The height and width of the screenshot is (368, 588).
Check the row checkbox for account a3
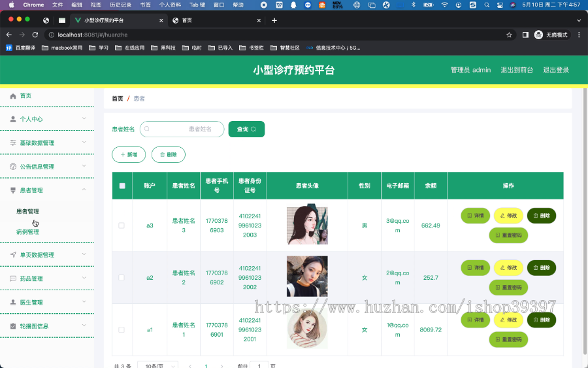point(122,226)
